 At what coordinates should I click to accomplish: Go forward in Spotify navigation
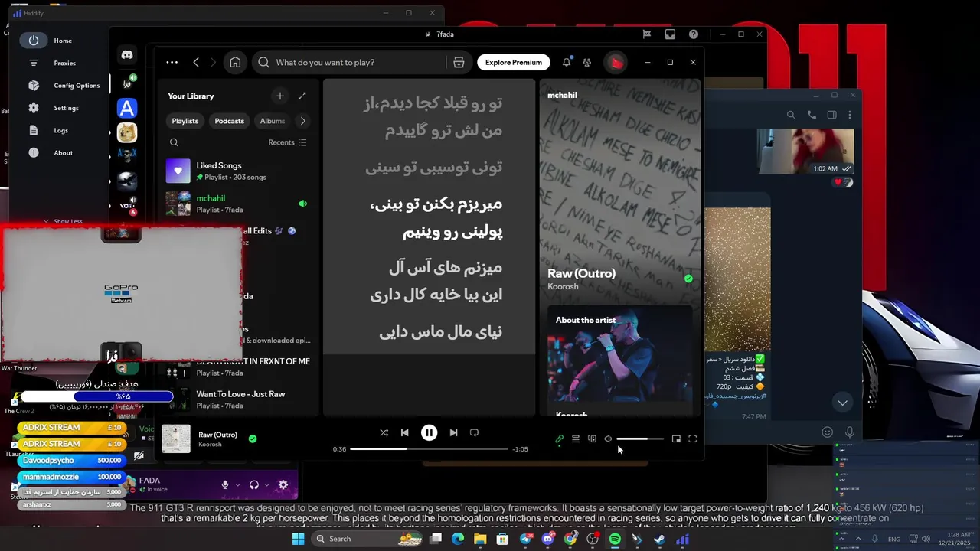[213, 63]
